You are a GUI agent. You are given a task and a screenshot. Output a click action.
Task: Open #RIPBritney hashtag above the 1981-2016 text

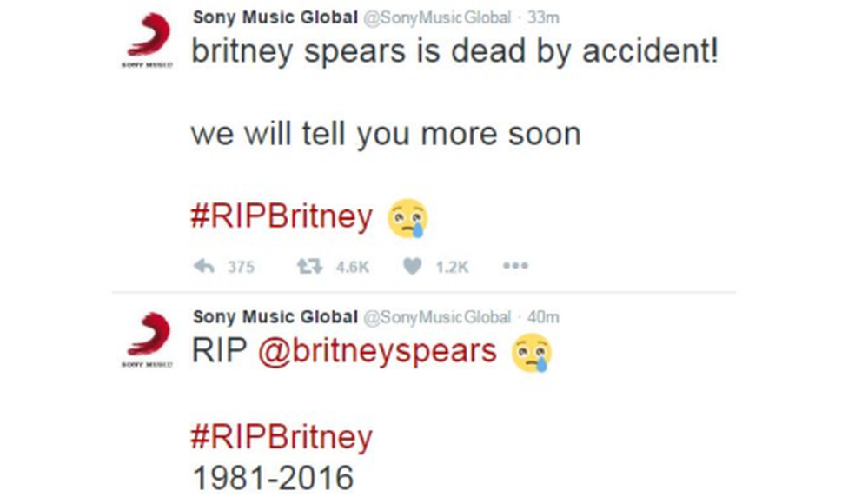coord(281,436)
